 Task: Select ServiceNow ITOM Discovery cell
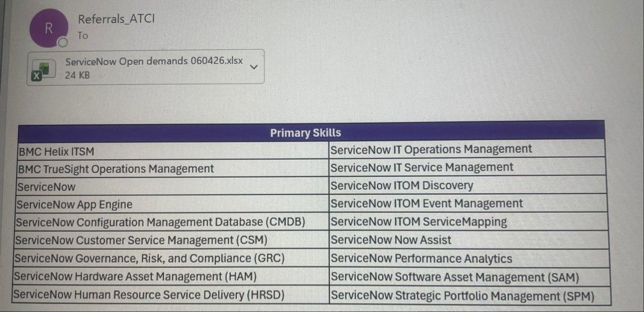coord(468,185)
